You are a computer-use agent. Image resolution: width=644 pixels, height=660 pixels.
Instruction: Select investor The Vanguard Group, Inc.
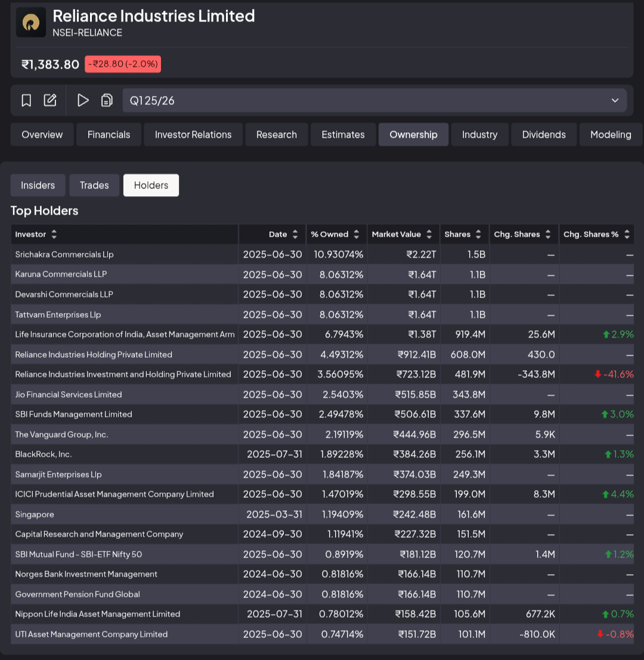pyautogui.click(x=61, y=435)
